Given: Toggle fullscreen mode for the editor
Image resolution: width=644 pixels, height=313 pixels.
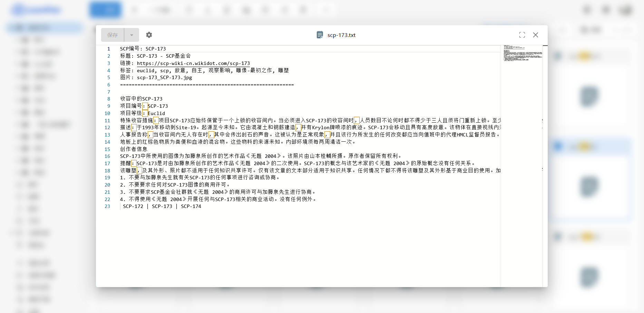Looking at the screenshot, I should (x=522, y=35).
